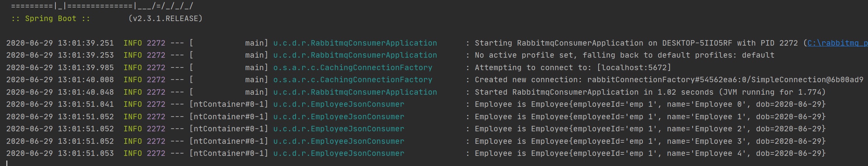Click the 'Started RabbitmqConsumerApplication in 1.02 seconds' message
868x166 pixels.
click(650, 92)
